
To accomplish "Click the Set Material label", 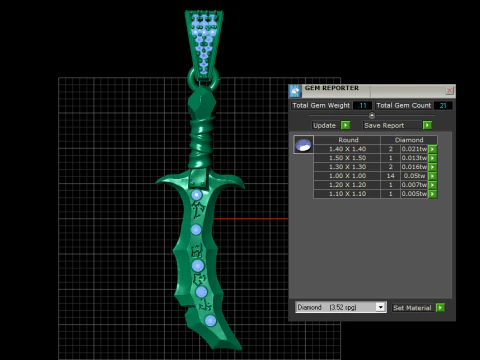I will click(x=412, y=308).
